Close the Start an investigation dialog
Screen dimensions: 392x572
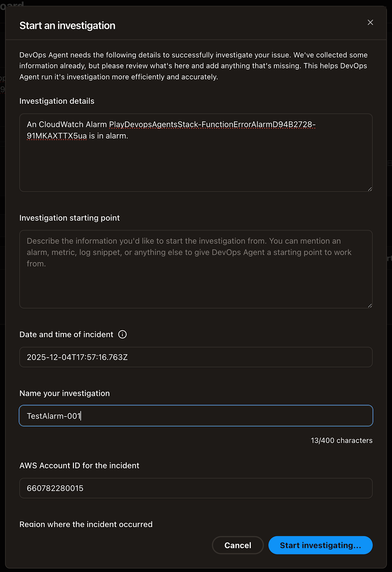pyautogui.click(x=370, y=23)
